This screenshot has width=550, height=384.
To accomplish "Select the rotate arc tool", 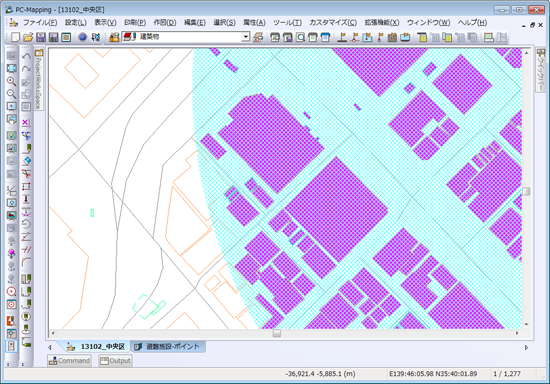I will [26, 224].
